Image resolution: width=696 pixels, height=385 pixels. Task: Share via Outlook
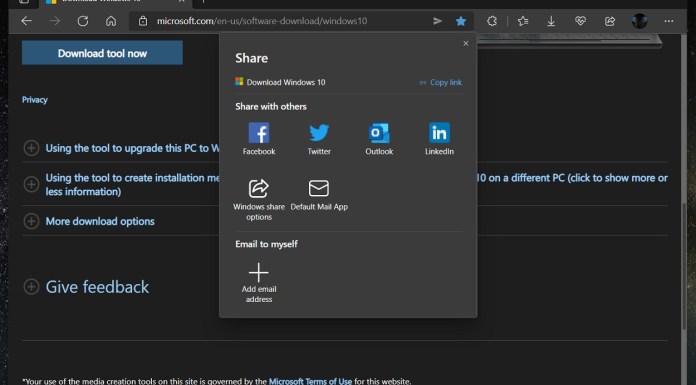coord(379,139)
